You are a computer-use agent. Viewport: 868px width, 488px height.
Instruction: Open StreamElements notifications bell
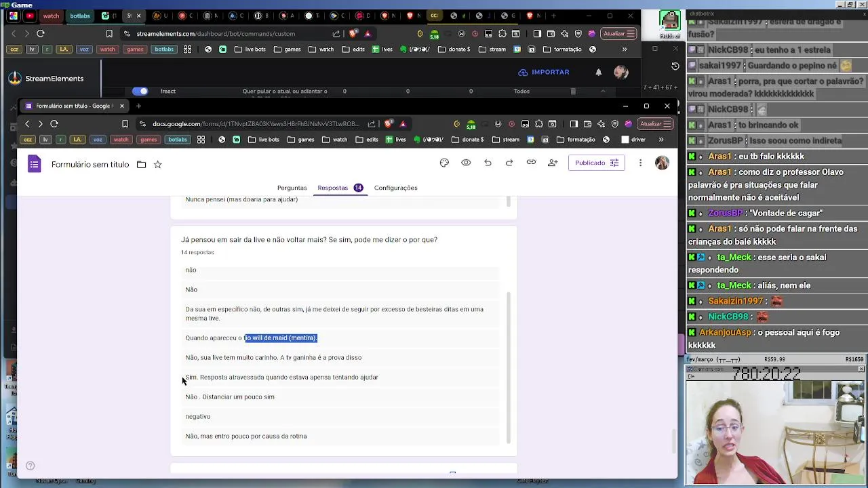tap(599, 72)
